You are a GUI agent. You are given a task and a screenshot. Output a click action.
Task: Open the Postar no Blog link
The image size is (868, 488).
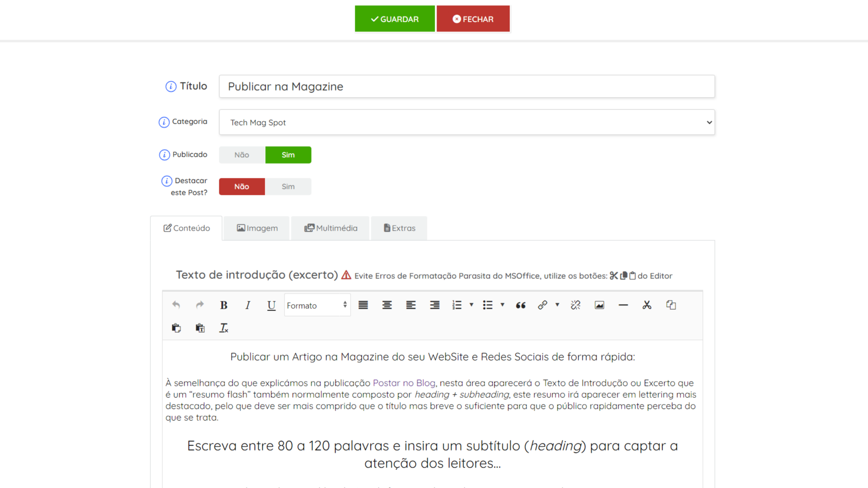pos(404,383)
